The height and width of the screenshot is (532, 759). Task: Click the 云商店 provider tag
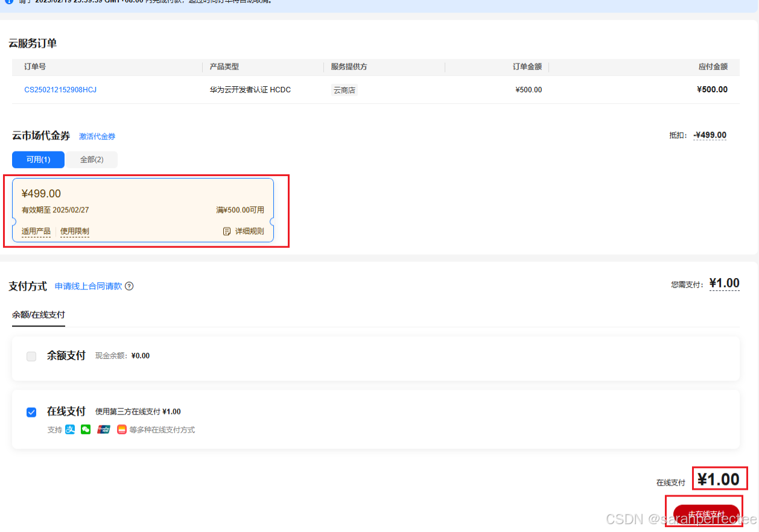(x=345, y=90)
